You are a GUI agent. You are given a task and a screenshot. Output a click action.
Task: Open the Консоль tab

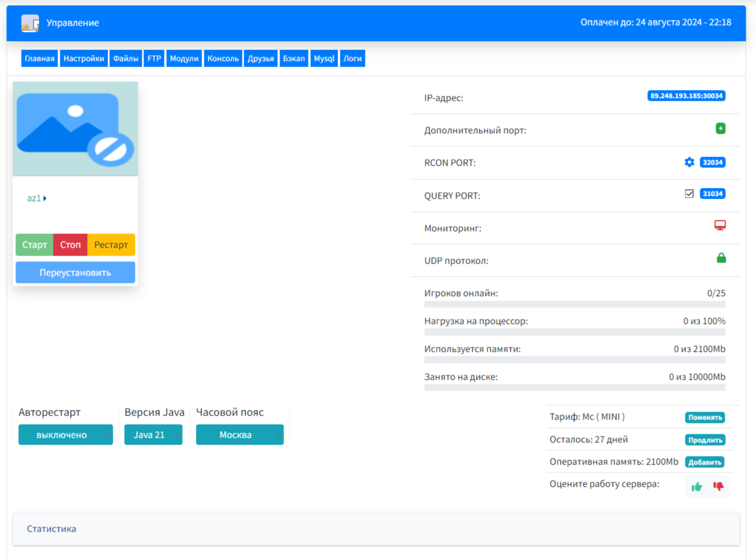tap(223, 59)
